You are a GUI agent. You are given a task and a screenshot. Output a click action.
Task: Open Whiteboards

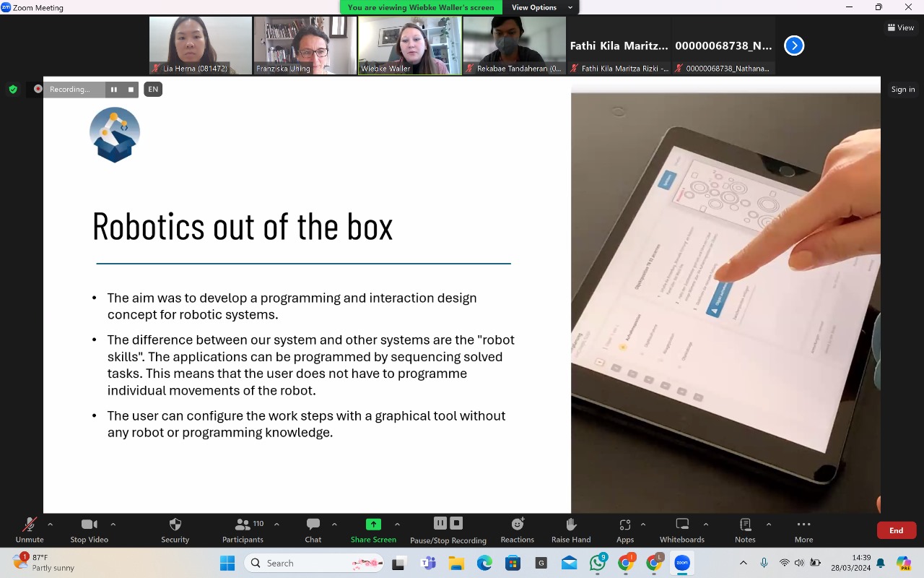tap(682, 530)
